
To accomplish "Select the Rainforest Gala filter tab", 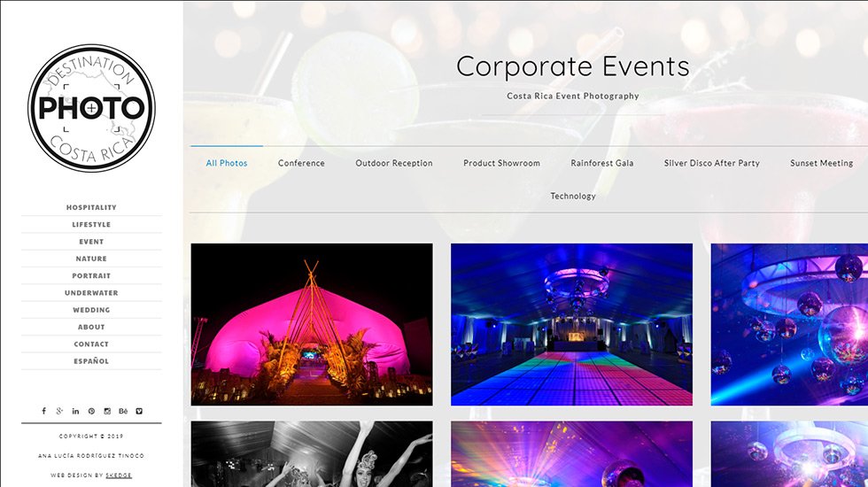I will tap(601, 163).
